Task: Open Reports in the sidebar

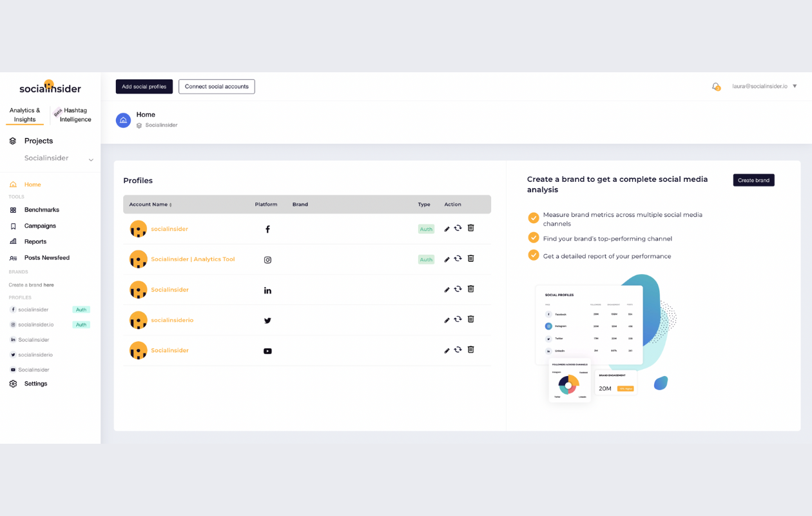Action: 35,242
